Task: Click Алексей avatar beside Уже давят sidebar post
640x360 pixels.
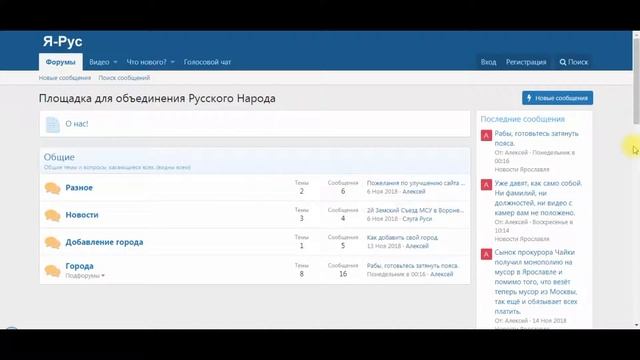Action: (x=486, y=185)
